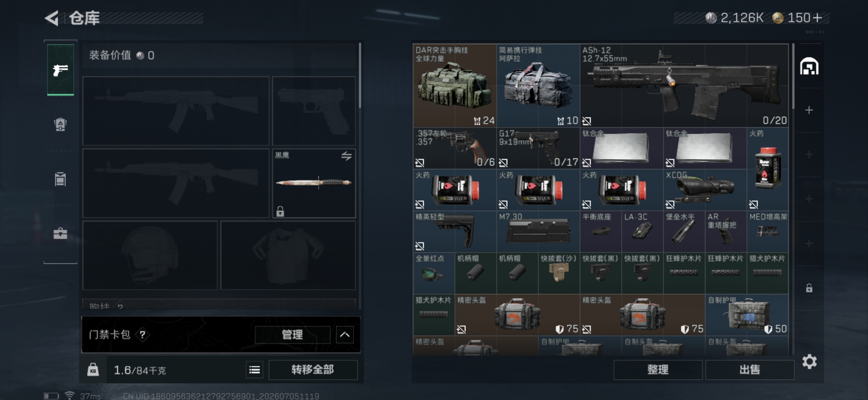The image size is (868, 400).
Task: Click the weight text 1.6/84千克
Action: tap(140, 370)
